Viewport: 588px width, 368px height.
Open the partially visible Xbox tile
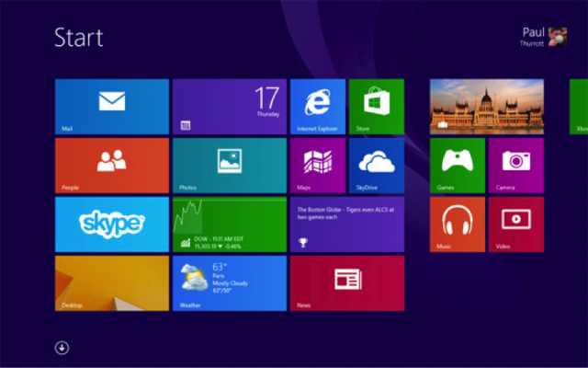pyautogui.click(x=579, y=107)
